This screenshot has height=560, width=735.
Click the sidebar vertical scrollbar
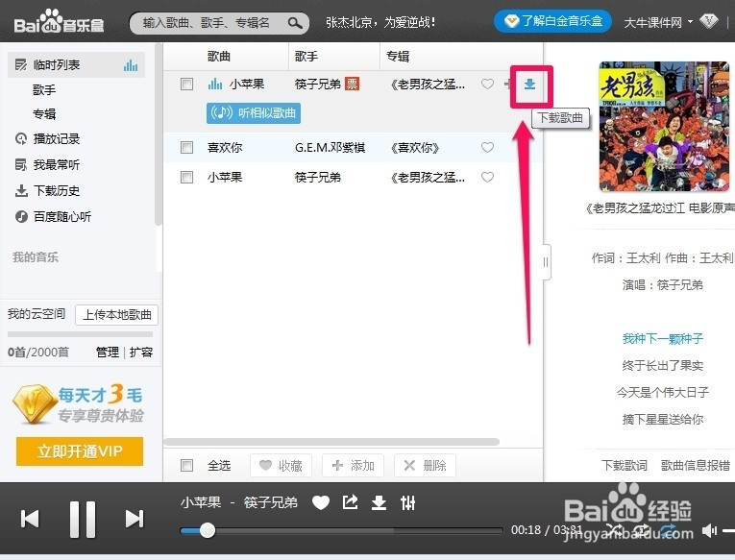pyautogui.click(x=159, y=135)
